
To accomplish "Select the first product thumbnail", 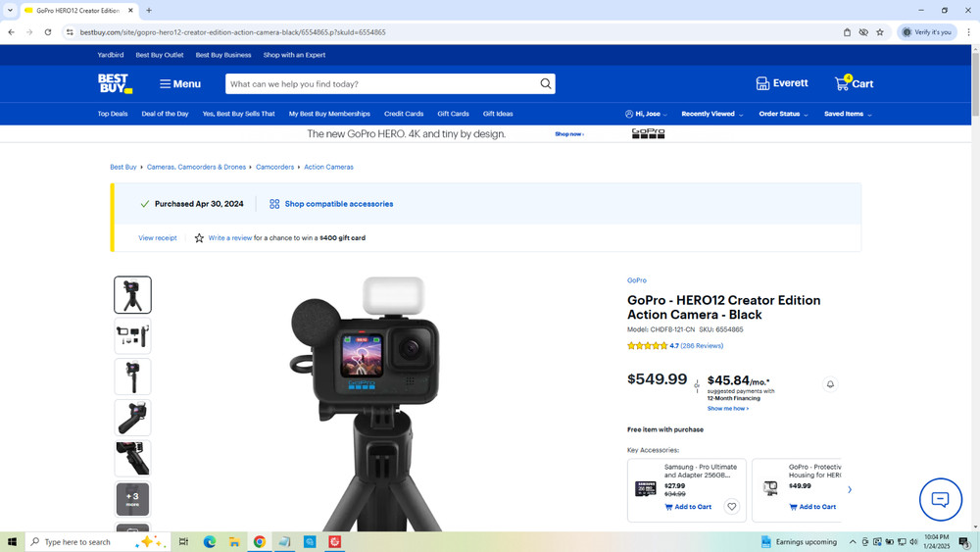I will pyautogui.click(x=132, y=294).
